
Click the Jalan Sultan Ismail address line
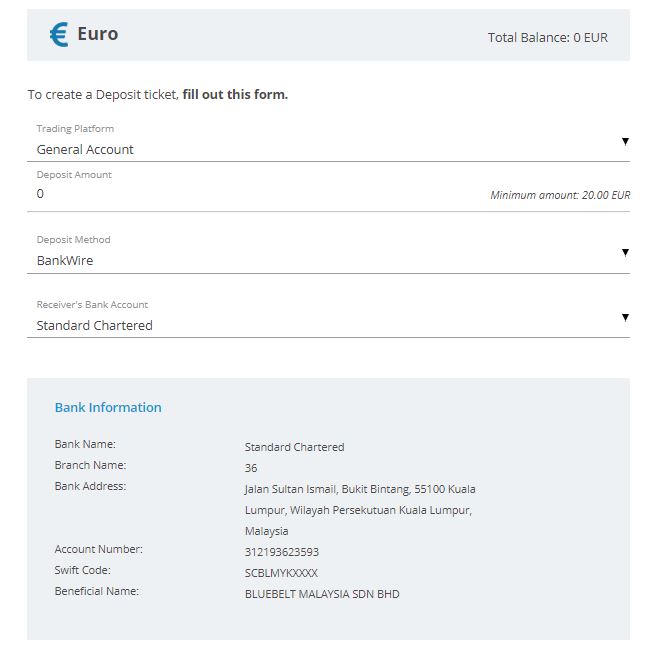[x=360, y=489]
